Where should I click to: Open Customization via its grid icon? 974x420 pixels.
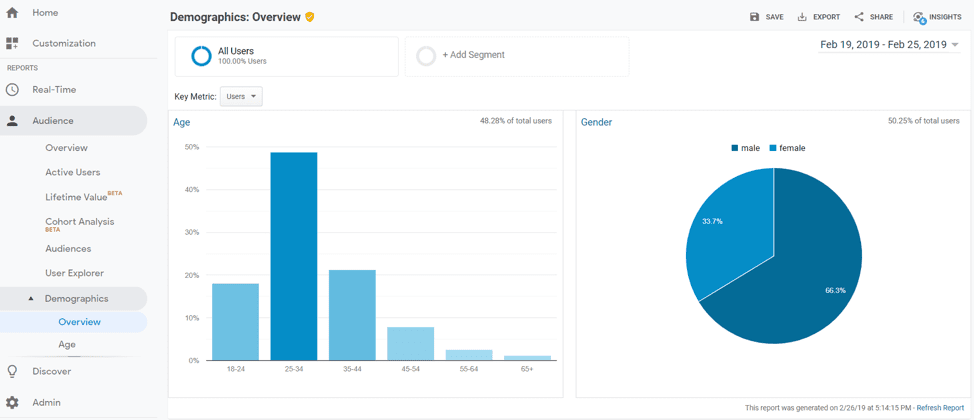(x=12, y=43)
